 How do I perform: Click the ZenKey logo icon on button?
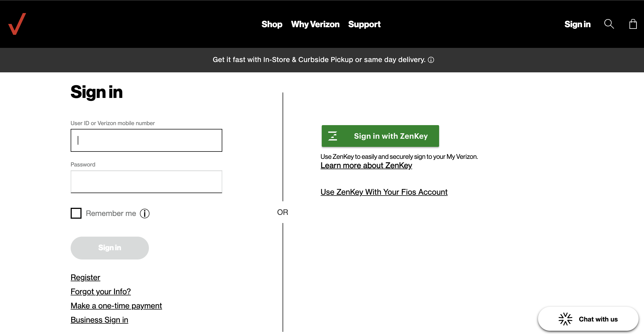pyautogui.click(x=333, y=136)
